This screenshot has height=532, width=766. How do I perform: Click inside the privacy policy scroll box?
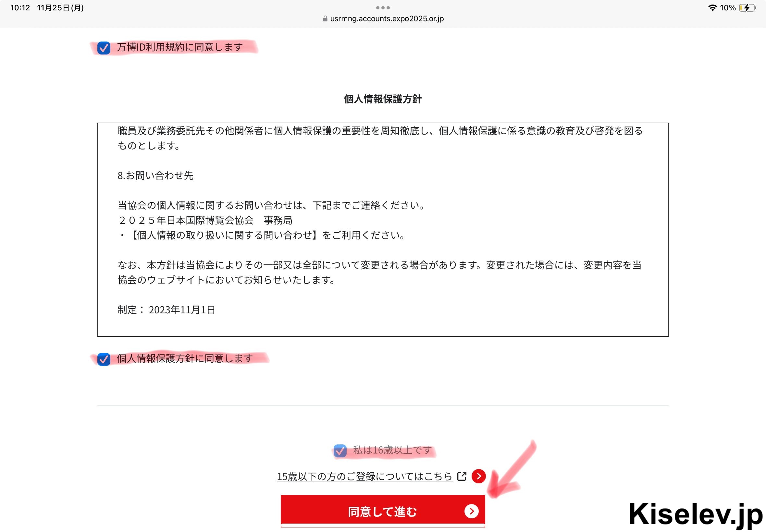point(383,230)
